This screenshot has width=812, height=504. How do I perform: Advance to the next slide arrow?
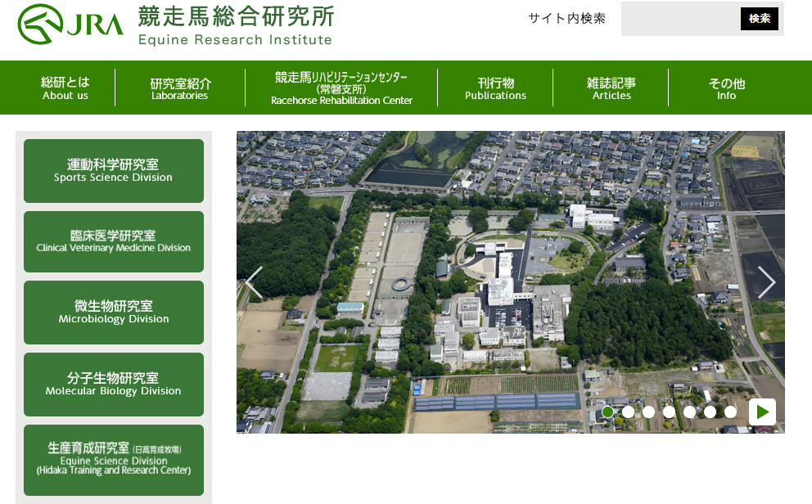766,282
